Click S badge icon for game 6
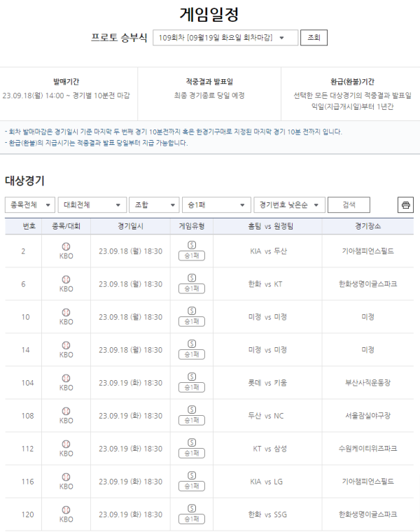This screenshot has height=532, width=420. (x=192, y=278)
